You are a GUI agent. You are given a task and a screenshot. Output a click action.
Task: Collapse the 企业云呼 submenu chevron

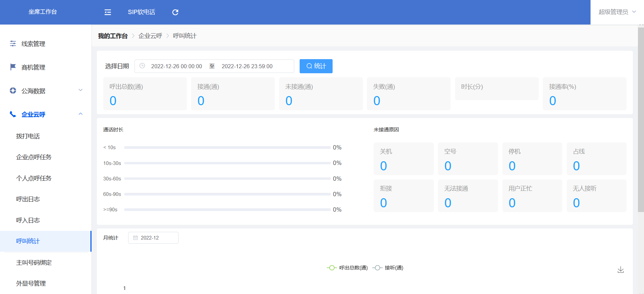(80, 114)
